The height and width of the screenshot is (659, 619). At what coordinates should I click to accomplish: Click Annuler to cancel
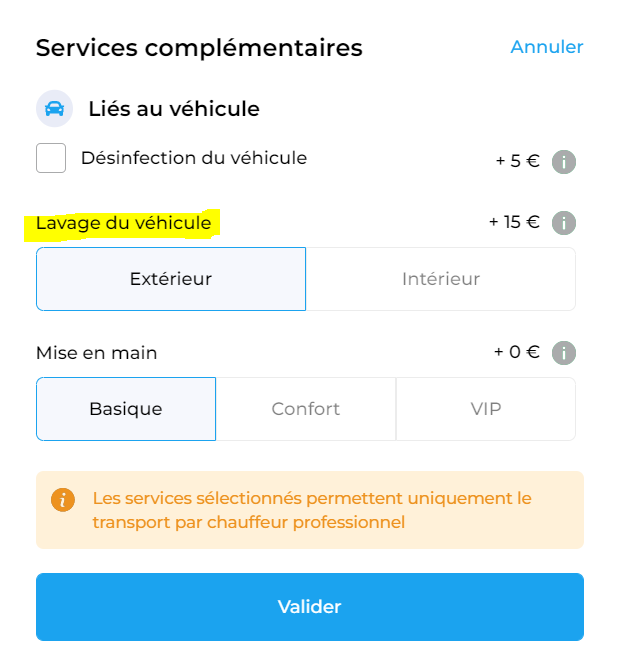pyautogui.click(x=547, y=47)
